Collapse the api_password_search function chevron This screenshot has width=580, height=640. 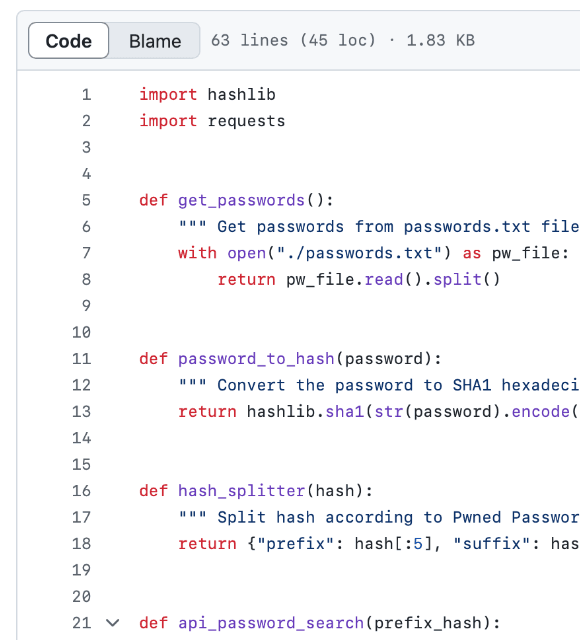(113, 623)
